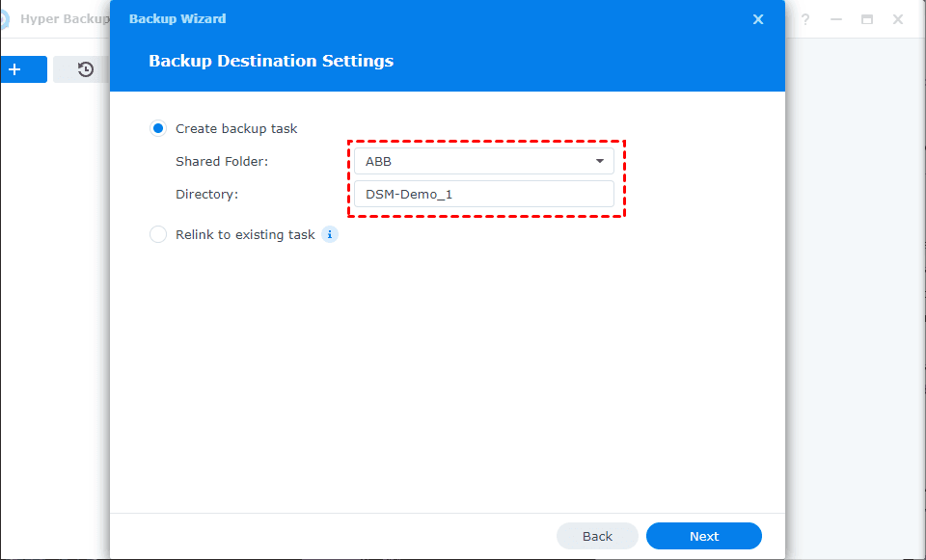Go back to the previous wizard step

tap(597, 536)
